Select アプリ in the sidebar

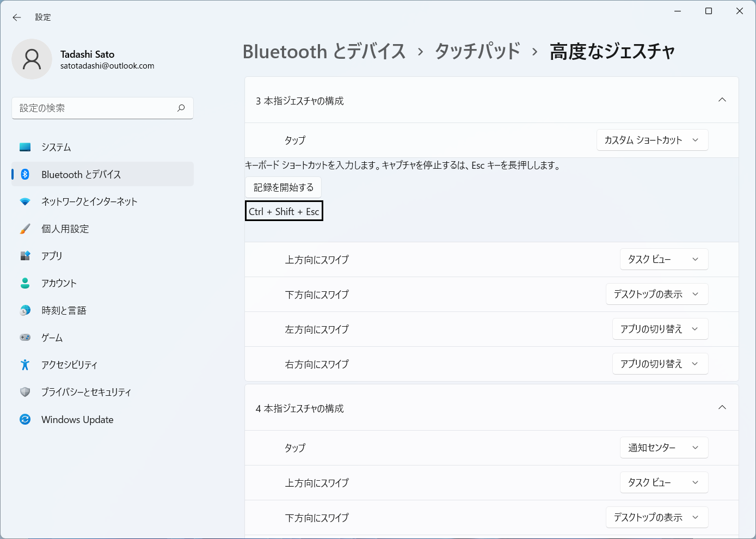[52, 256]
